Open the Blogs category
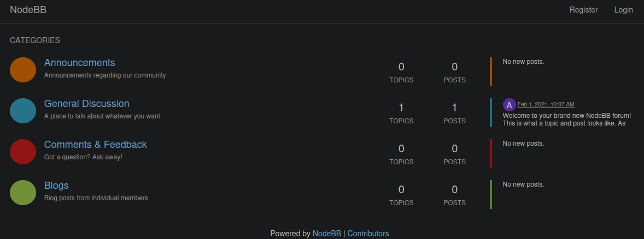This screenshot has height=239, width=644. pos(56,186)
